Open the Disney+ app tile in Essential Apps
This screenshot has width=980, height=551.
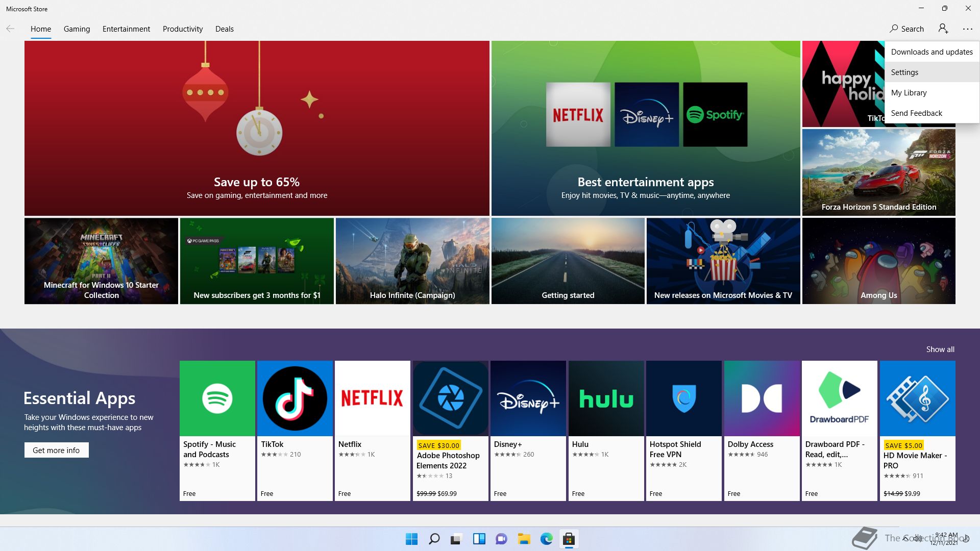click(528, 431)
